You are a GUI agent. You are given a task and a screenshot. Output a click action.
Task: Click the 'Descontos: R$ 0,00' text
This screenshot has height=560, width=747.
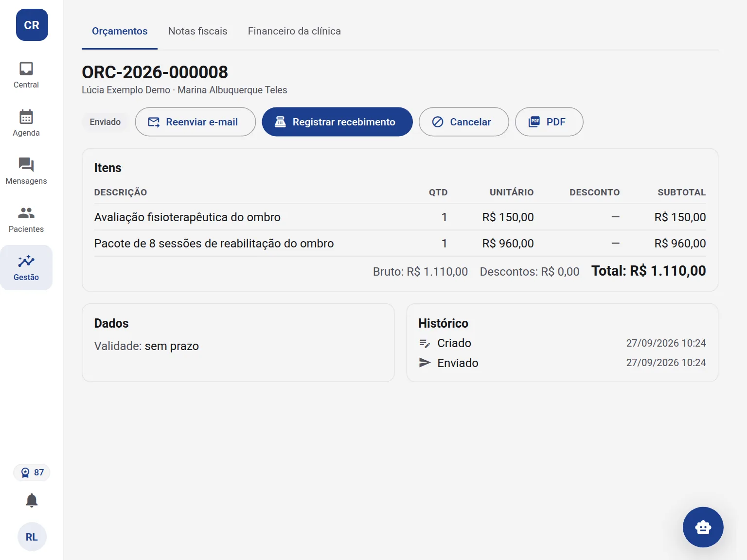click(530, 272)
